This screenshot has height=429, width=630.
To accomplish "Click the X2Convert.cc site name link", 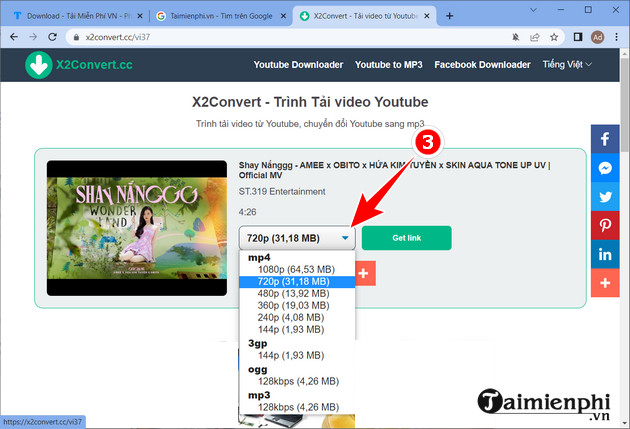I will pos(94,65).
